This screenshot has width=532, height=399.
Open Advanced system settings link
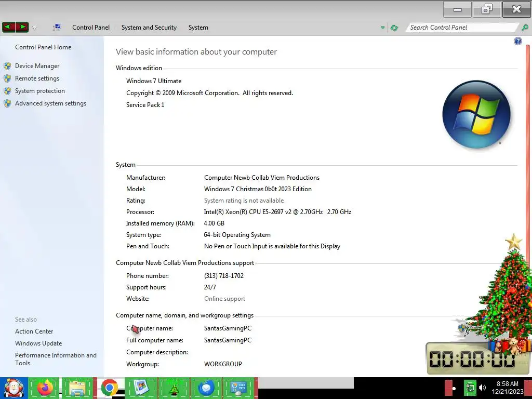point(50,103)
